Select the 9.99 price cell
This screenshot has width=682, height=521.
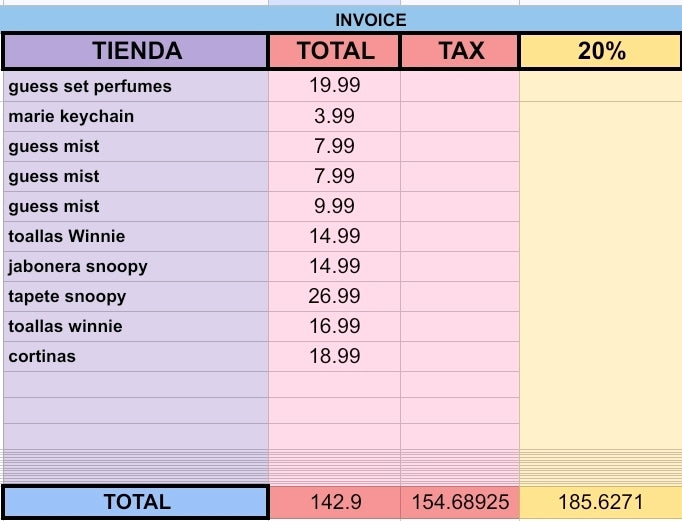[334, 206]
